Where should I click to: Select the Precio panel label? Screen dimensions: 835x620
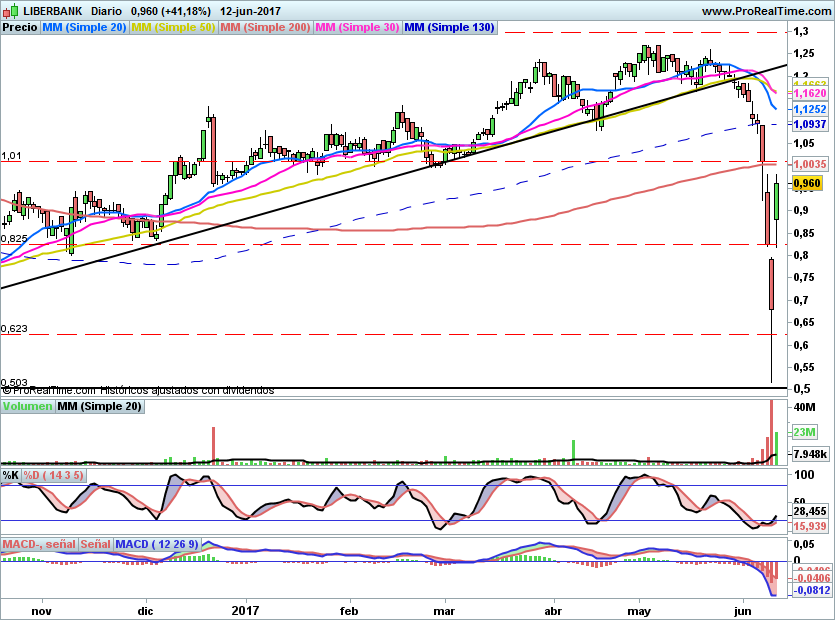[20, 28]
